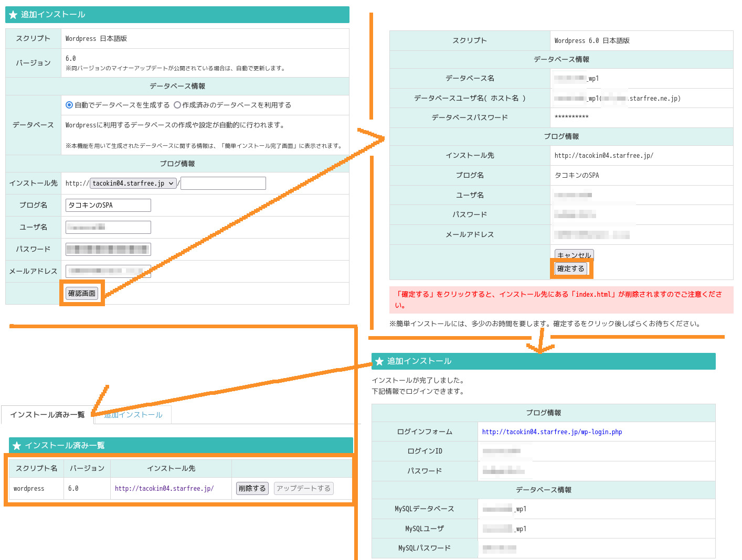Select radio 自動でデータベースを生成する
Image resolution: width=742 pixels, height=560 pixels.
(x=69, y=105)
